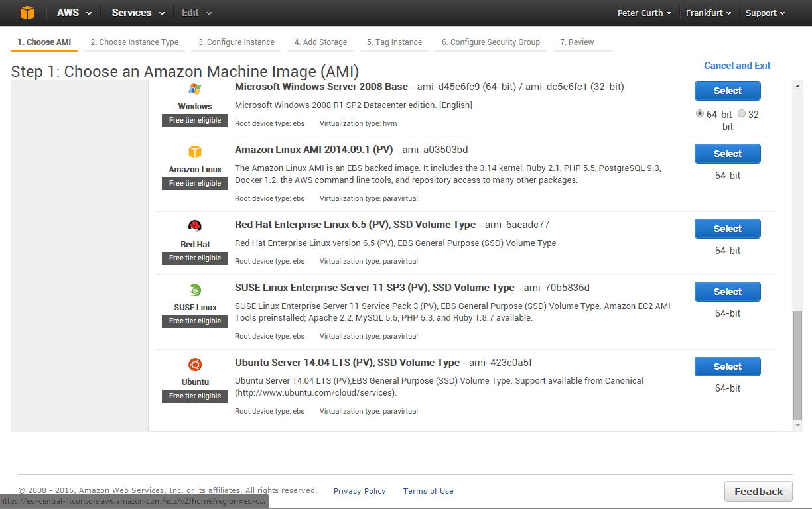Switch to the Configure Security Group tab
Screen dimensions: 812x509
[x=491, y=42]
